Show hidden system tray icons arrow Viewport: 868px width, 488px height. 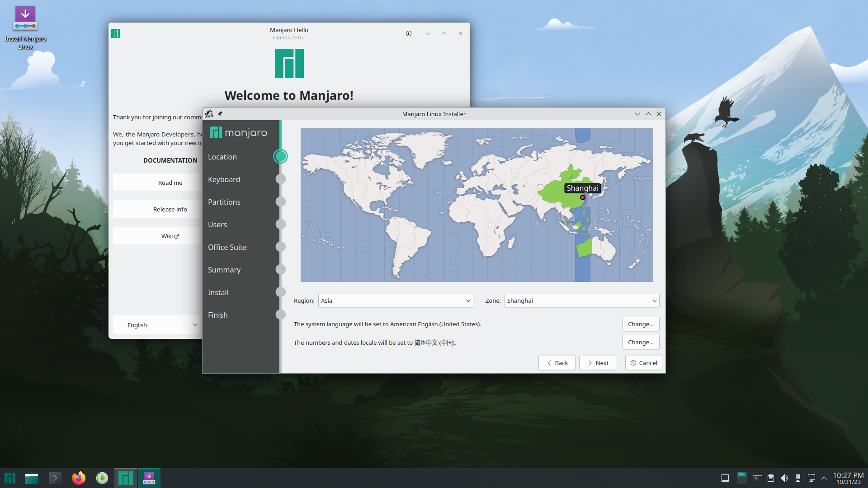pyautogui.click(x=824, y=478)
